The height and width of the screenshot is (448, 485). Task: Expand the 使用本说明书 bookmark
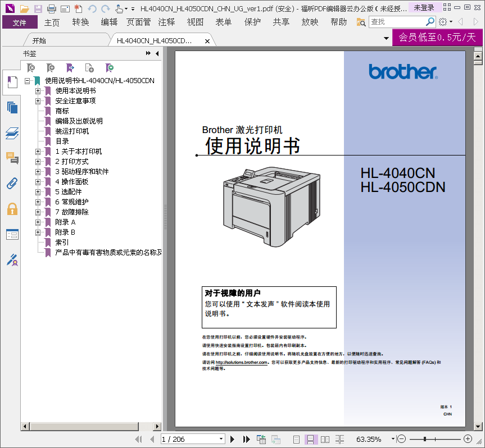tap(38, 91)
